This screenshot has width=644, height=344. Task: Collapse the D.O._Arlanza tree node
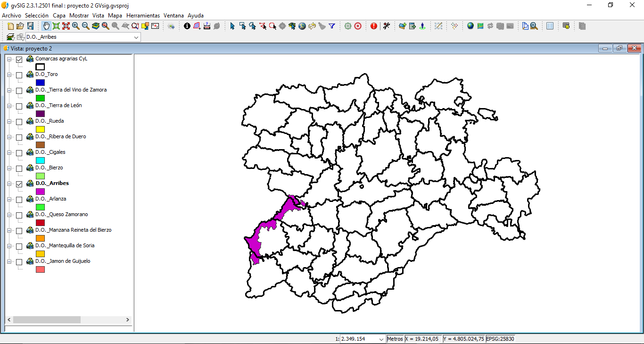(x=9, y=200)
